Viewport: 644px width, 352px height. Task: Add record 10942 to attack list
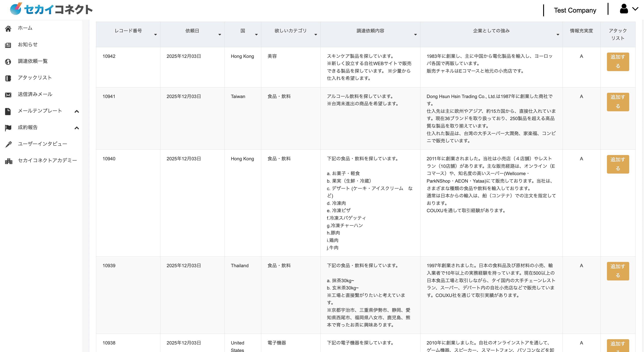(x=618, y=62)
